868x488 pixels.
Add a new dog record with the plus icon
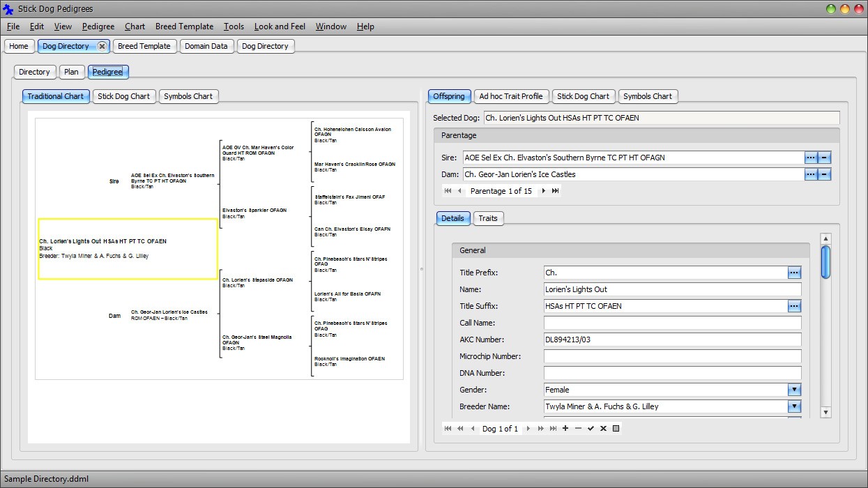pos(565,428)
